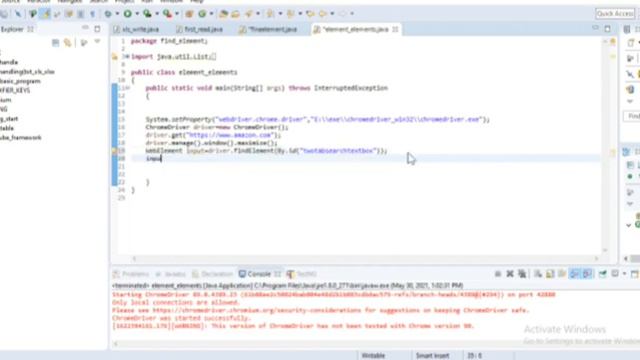Start Debug from the bug icon
This screenshot has height=360, width=640.
tap(108, 14)
